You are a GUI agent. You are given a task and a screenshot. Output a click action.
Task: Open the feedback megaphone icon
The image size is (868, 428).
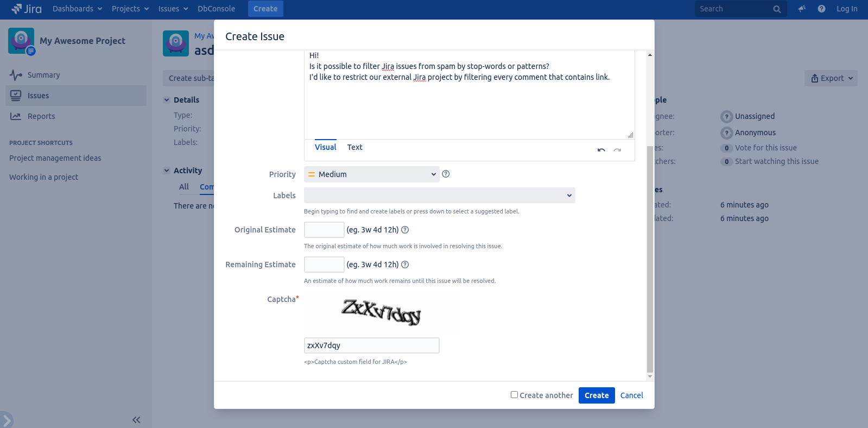click(802, 9)
